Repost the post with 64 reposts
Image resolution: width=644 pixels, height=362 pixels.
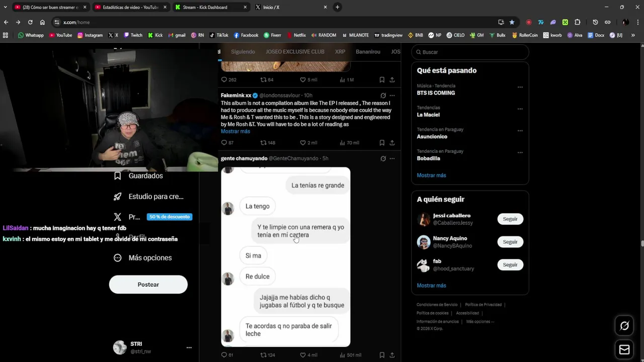click(264, 79)
